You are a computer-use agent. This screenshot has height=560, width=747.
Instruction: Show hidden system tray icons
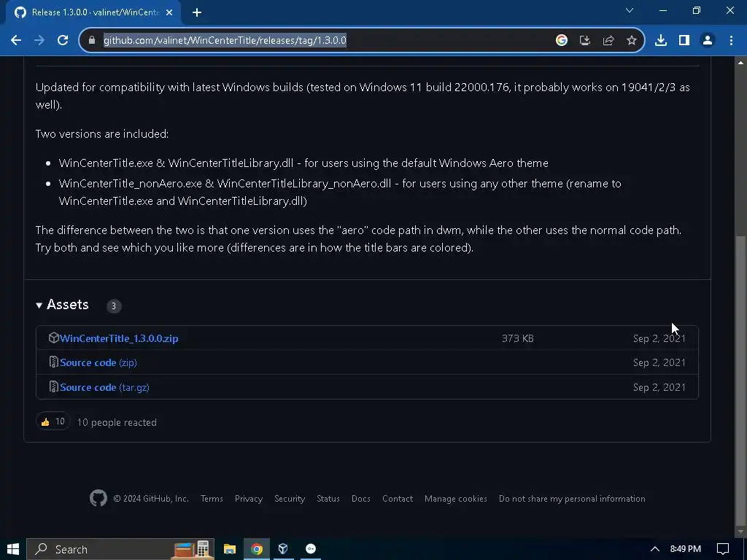655,549
